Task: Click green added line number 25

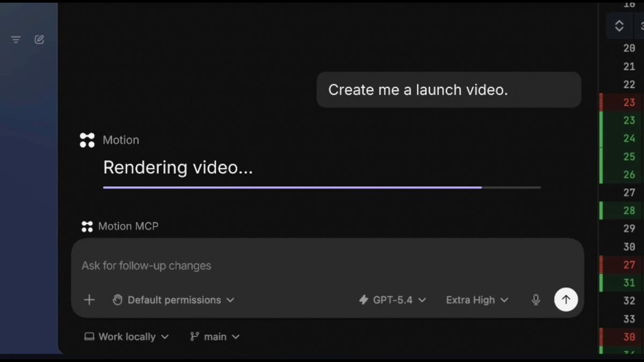Action: point(629,157)
